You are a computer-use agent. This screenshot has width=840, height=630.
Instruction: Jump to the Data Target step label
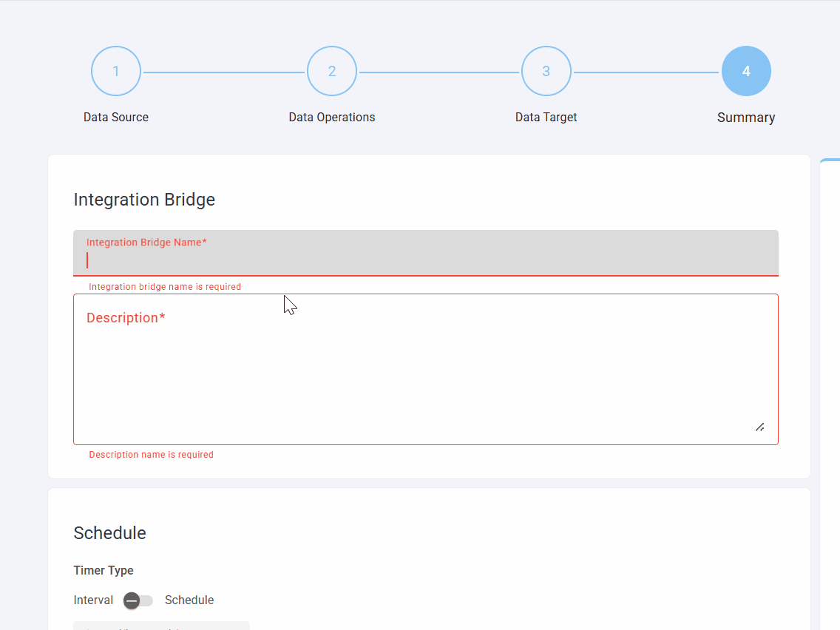(x=546, y=117)
